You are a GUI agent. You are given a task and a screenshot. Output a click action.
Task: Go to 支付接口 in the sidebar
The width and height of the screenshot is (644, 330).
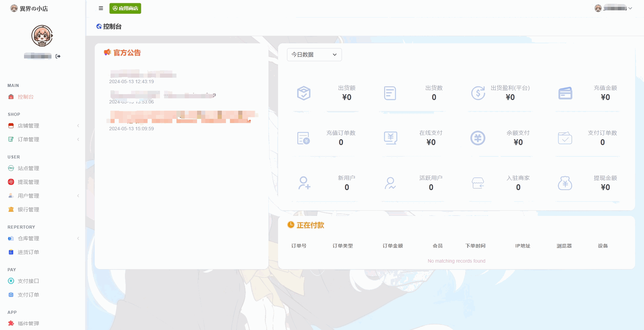[x=28, y=281]
